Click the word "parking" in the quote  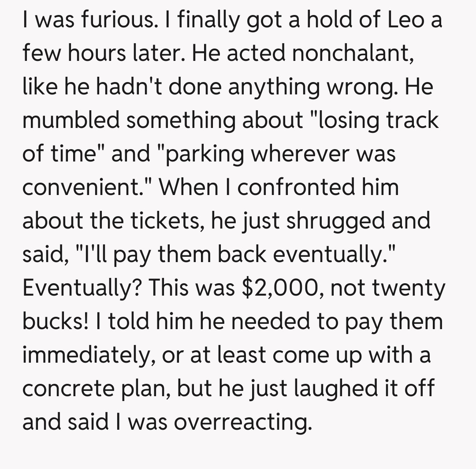(x=205, y=154)
